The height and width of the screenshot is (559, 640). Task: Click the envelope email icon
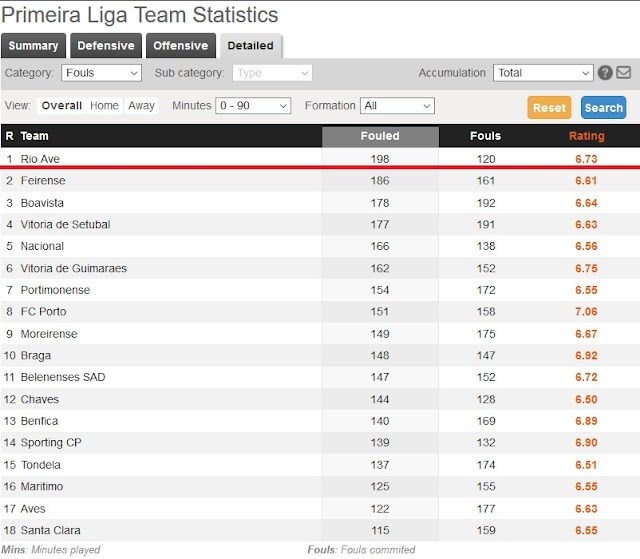[623, 73]
